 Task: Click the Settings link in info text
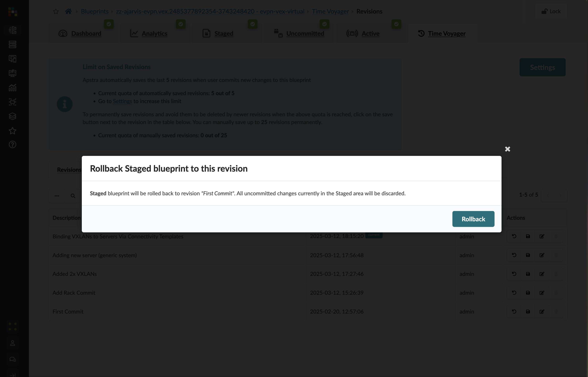pos(122,101)
